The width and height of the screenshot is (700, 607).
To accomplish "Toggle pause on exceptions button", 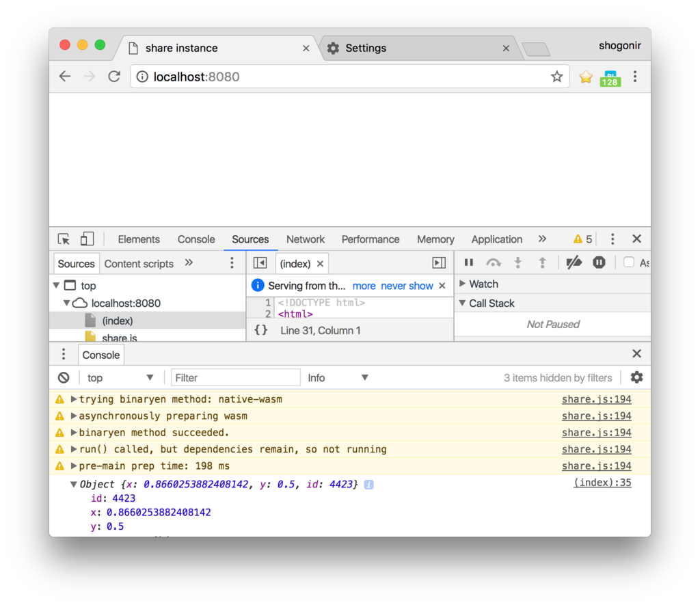I will (599, 262).
